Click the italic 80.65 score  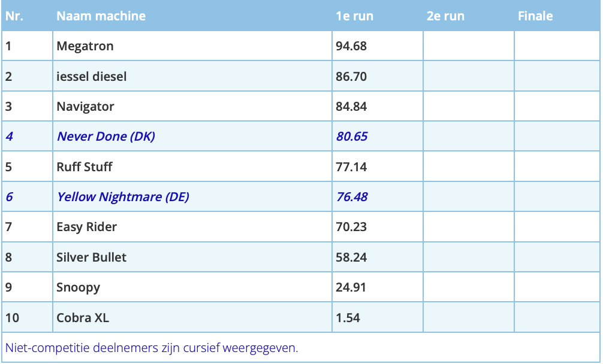[x=352, y=136]
